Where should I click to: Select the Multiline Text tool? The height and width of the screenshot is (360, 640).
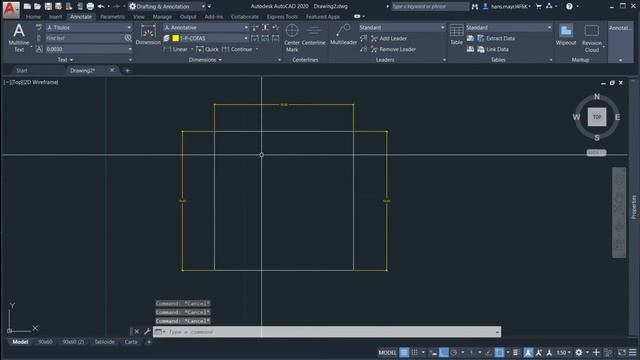(19, 38)
